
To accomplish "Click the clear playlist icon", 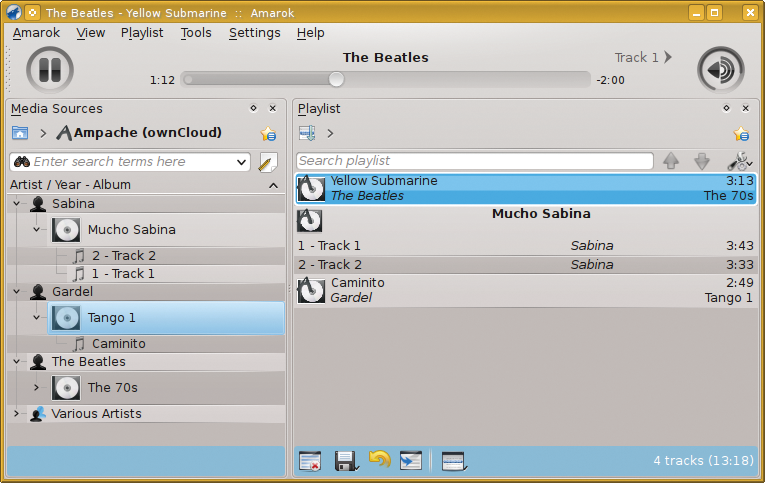I will coord(310,461).
